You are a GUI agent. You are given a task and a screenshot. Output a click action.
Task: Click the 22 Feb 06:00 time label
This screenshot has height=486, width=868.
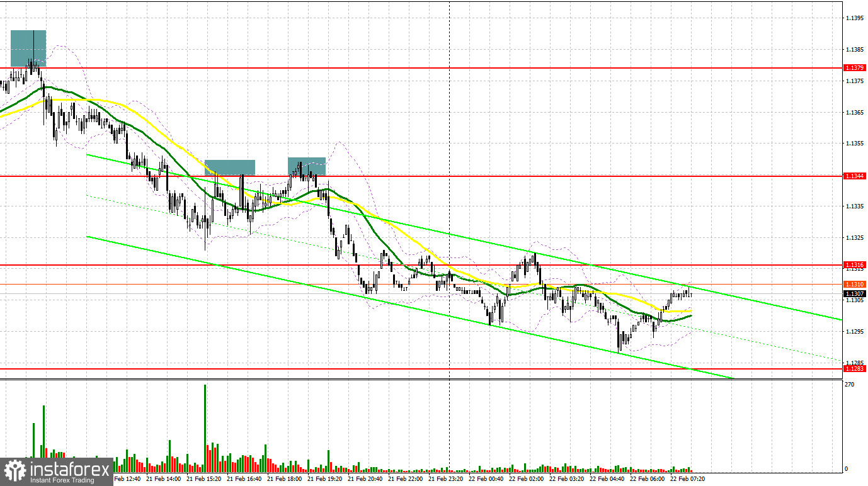click(647, 478)
